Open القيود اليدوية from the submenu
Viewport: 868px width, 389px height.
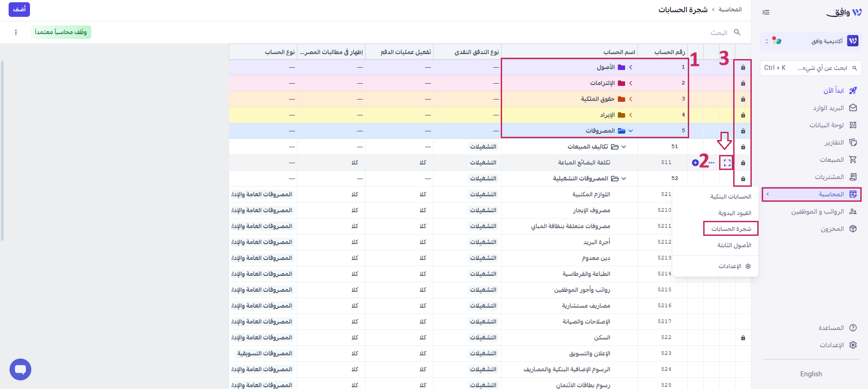735,213
